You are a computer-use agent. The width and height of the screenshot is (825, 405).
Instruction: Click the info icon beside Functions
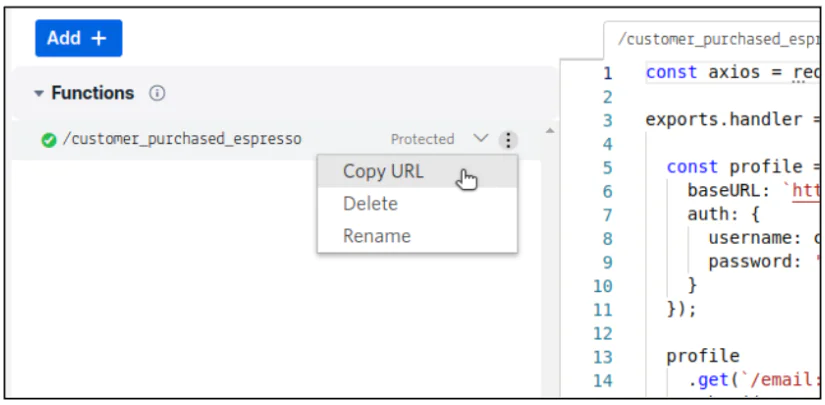(x=157, y=93)
